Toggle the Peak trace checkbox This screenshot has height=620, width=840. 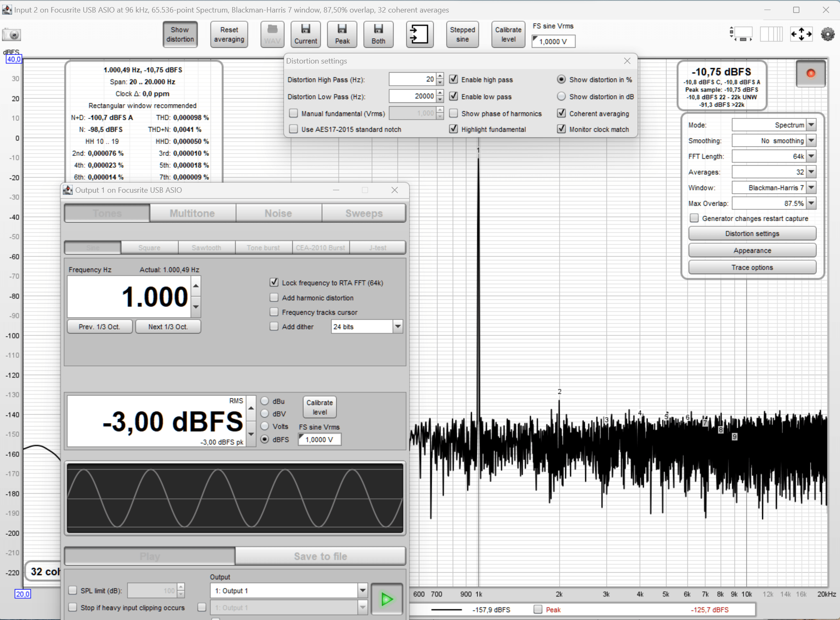(538, 609)
